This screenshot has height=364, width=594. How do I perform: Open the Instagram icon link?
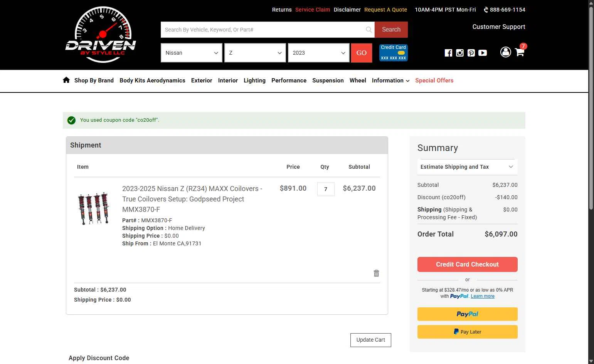click(460, 53)
